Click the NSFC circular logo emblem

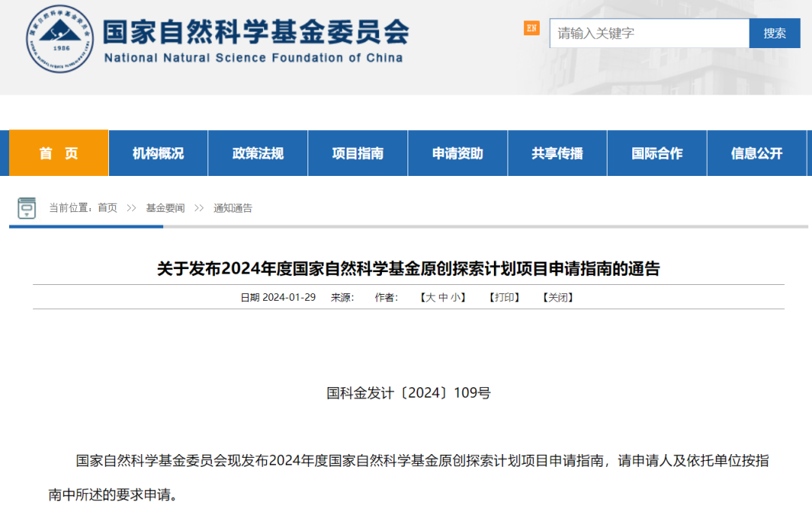click(59, 39)
